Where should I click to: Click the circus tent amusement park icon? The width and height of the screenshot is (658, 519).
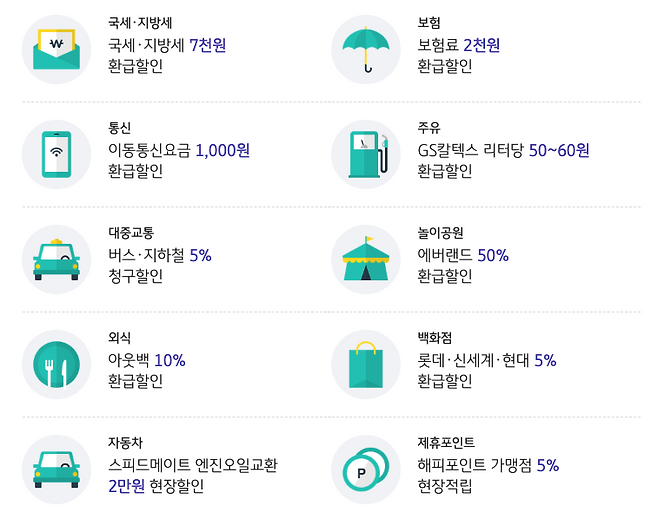pos(366,259)
